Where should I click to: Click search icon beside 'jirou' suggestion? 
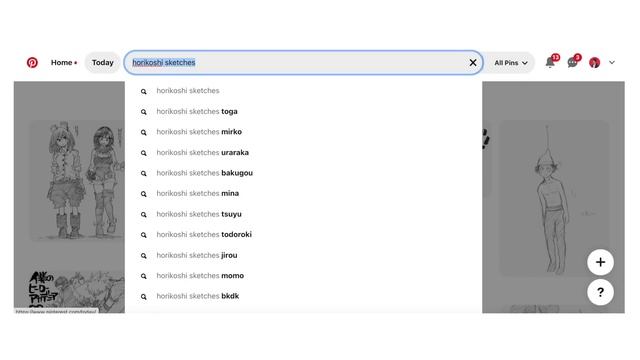point(144,256)
